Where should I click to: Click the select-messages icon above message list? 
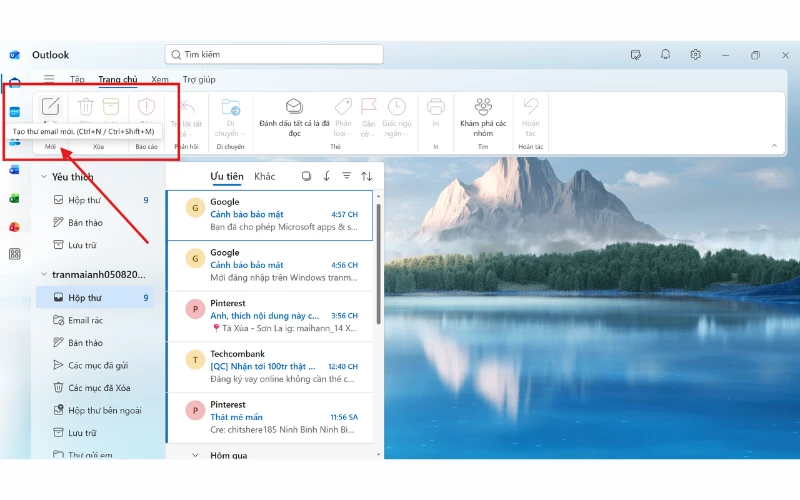(x=306, y=176)
